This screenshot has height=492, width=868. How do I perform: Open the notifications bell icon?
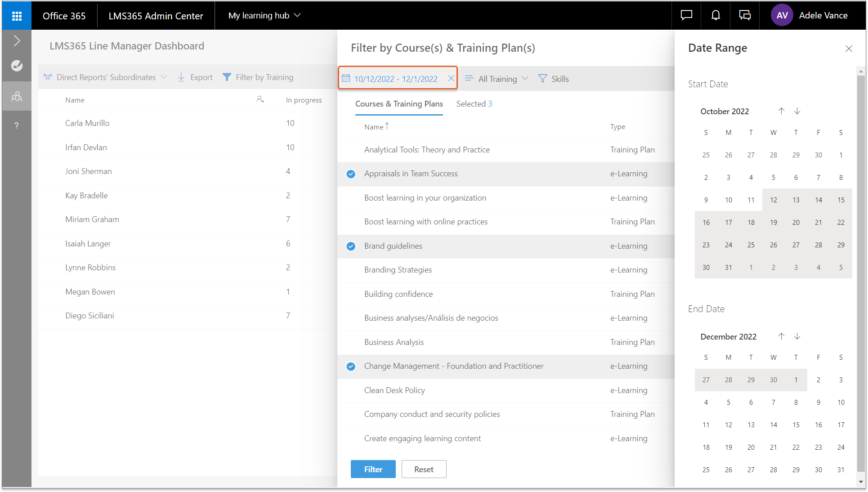[715, 15]
